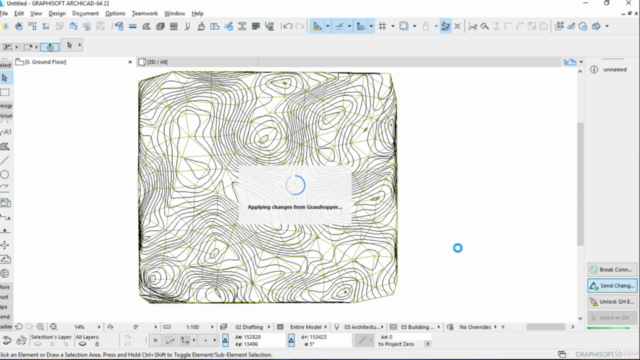
Task: Open the Design menu
Action: coord(57,13)
